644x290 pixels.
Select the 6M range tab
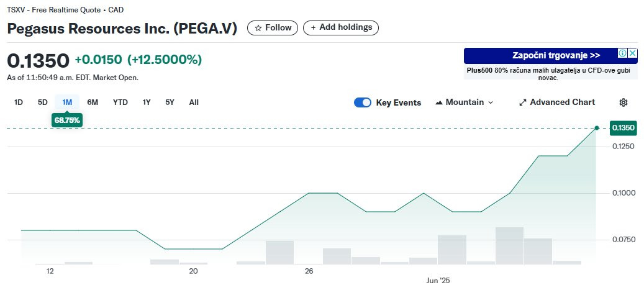click(93, 102)
